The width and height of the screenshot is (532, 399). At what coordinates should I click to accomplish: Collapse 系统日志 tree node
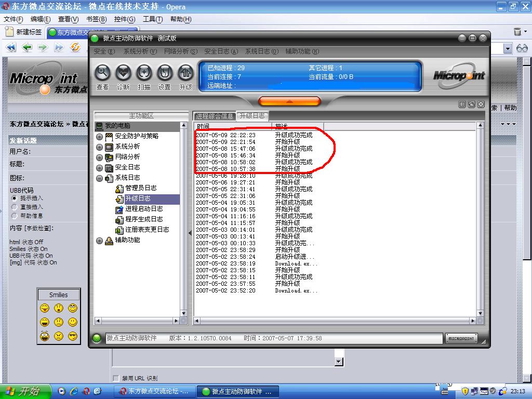click(99, 179)
